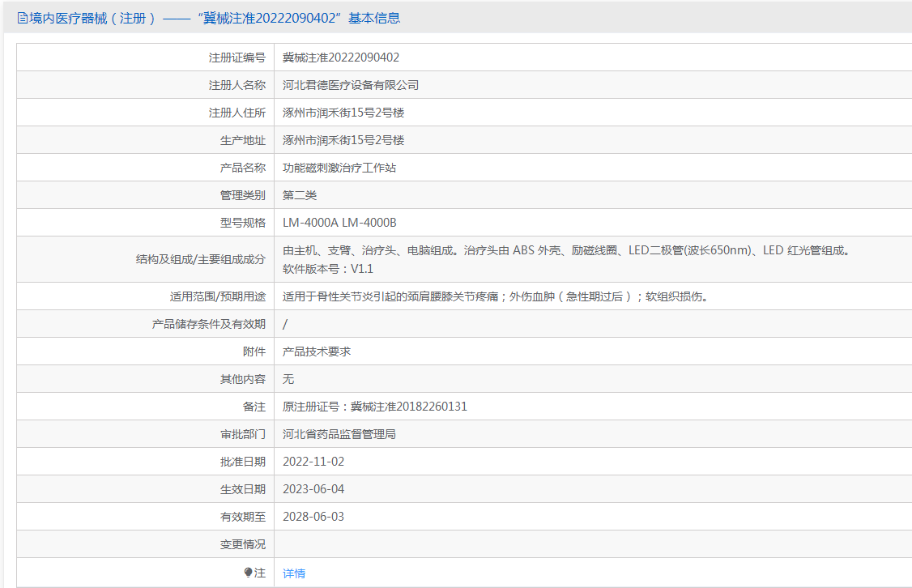Click approving department 河北省药品监督管理局
This screenshot has height=588, width=912.
(339, 434)
